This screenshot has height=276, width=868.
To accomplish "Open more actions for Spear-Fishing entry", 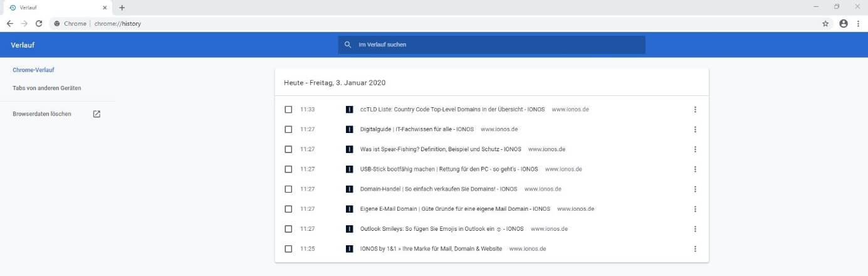I will click(695, 149).
